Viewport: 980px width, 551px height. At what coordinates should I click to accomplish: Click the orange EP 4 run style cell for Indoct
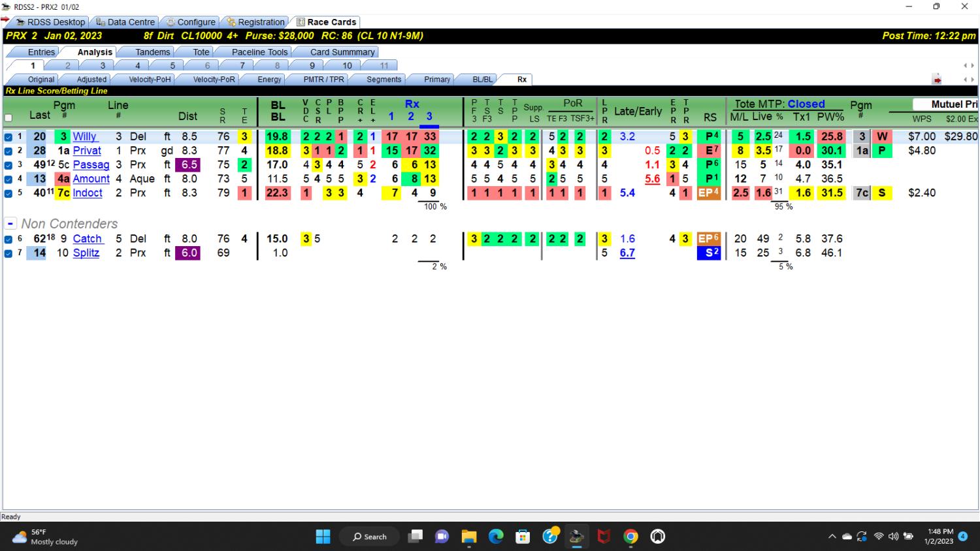709,193
